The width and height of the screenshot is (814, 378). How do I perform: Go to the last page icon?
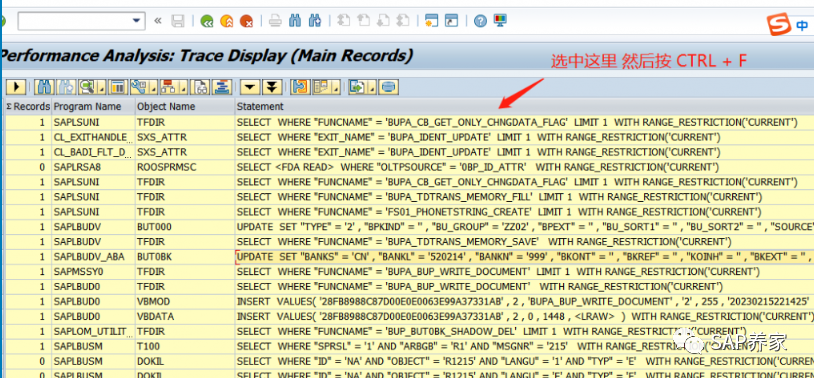coord(402,21)
